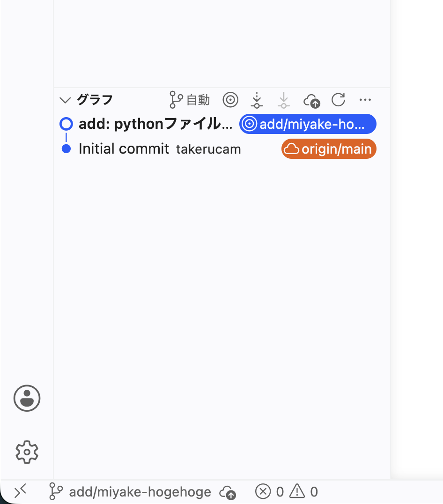Click the hollow circle commit node
Screen dimensions: 443x504
66,124
